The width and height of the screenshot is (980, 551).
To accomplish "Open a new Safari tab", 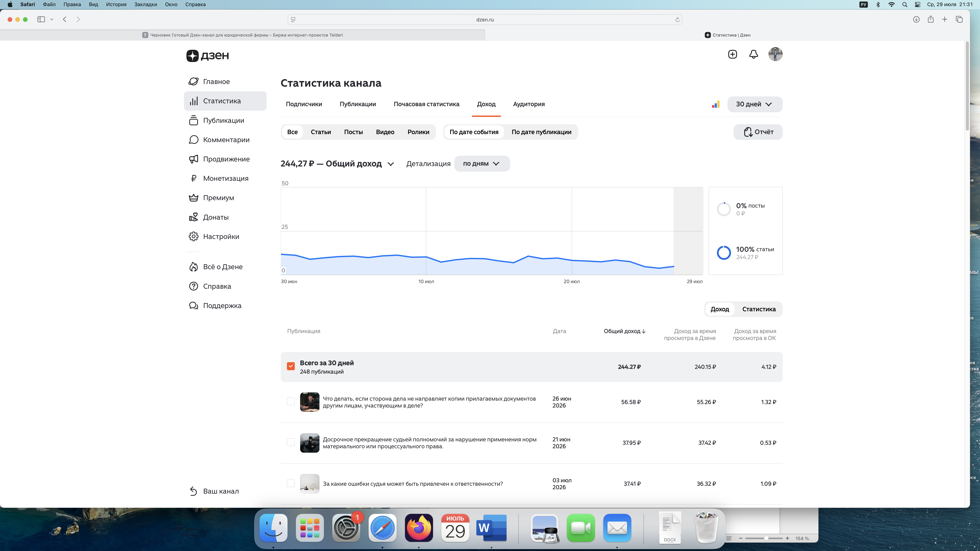I will point(945,19).
